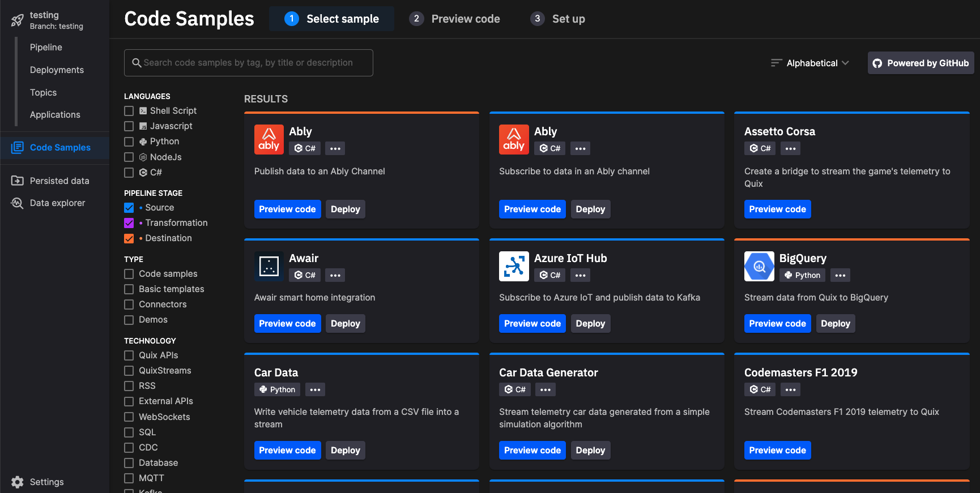Image resolution: width=980 pixels, height=493 pixels.
Task: Focus the search code samples field
Action: click(x=248, y=63)
